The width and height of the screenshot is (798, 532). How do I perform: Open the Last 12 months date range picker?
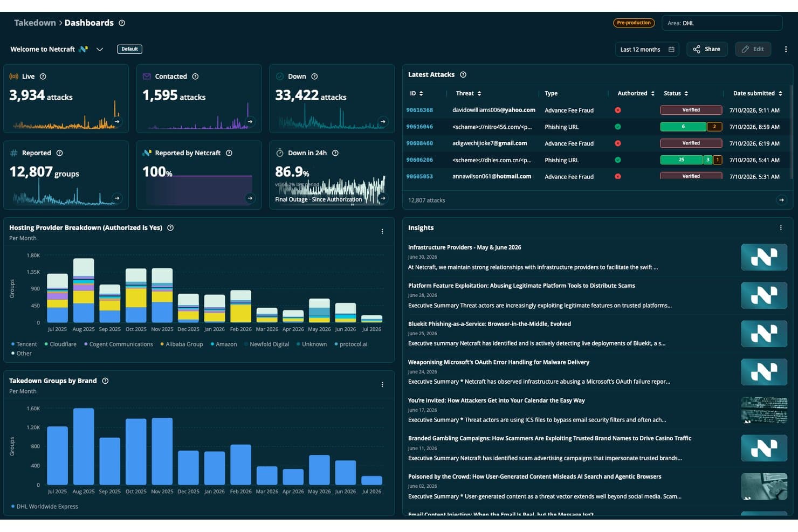[x=647, y=49]
